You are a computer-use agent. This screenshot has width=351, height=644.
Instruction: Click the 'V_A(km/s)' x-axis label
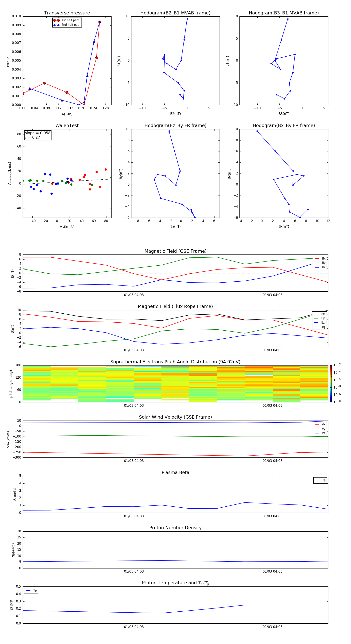point(67,227)
